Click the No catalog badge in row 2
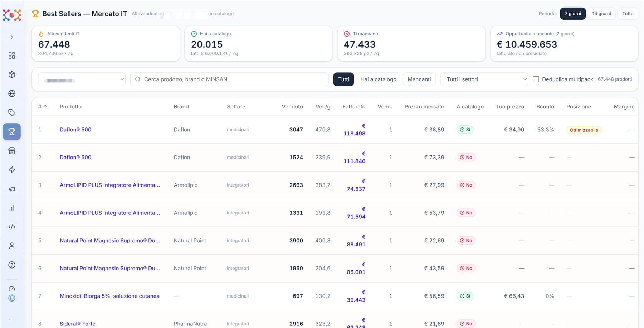Screen dimensions: 644x328 click(466, 157)
